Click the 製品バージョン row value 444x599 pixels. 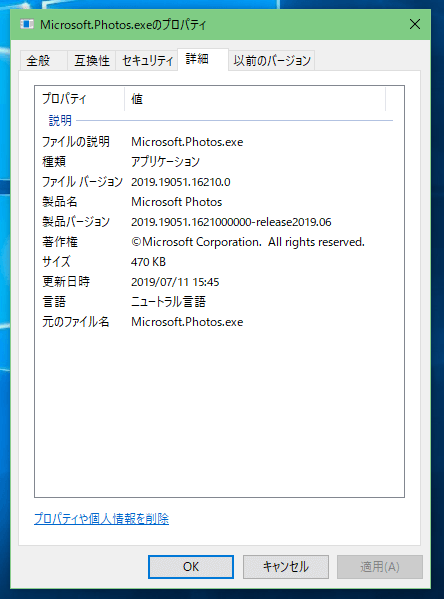(231, 222)
